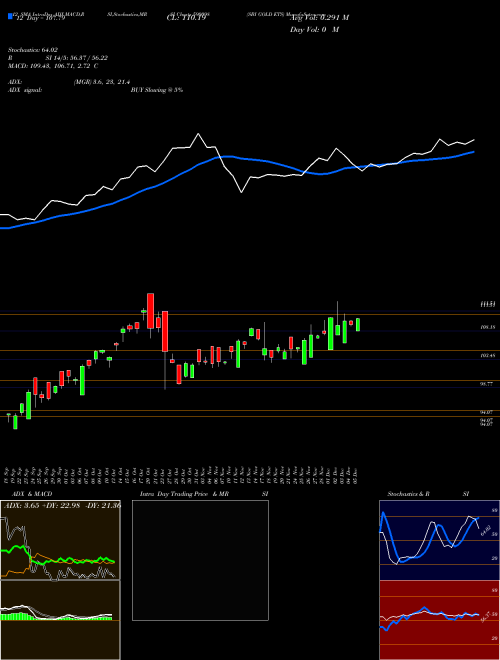Select the 'Avg Vol: 0.291 M' value
The height and width of the screenshot is (660, 500).
(x=319, y=18)
